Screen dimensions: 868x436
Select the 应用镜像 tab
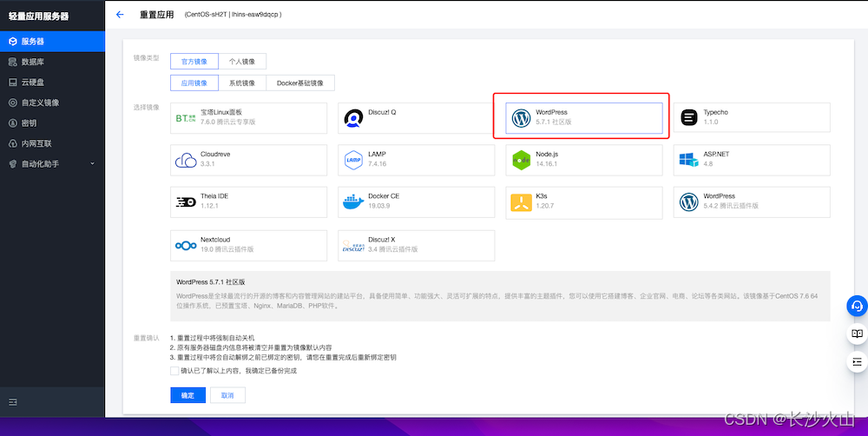pyautogui.click(x=194, y=83)
